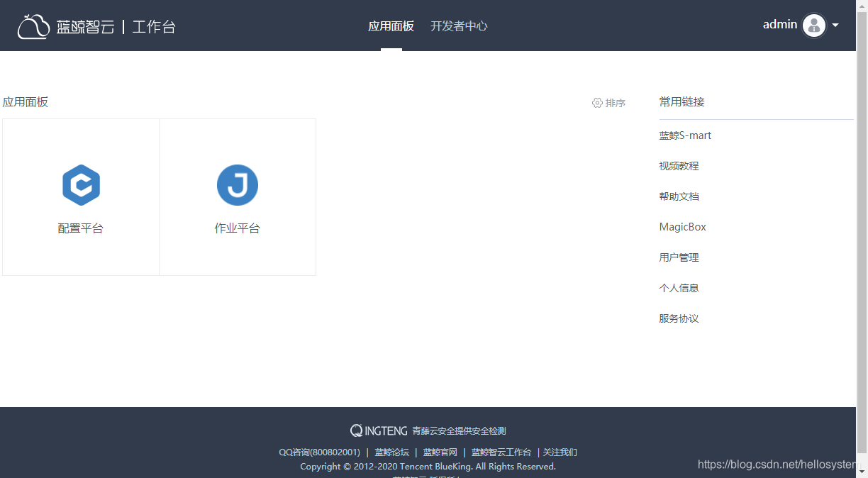This screenshot has height=478, width=868.
Task: Click the admin user avatar
Action: pos(814,26)
